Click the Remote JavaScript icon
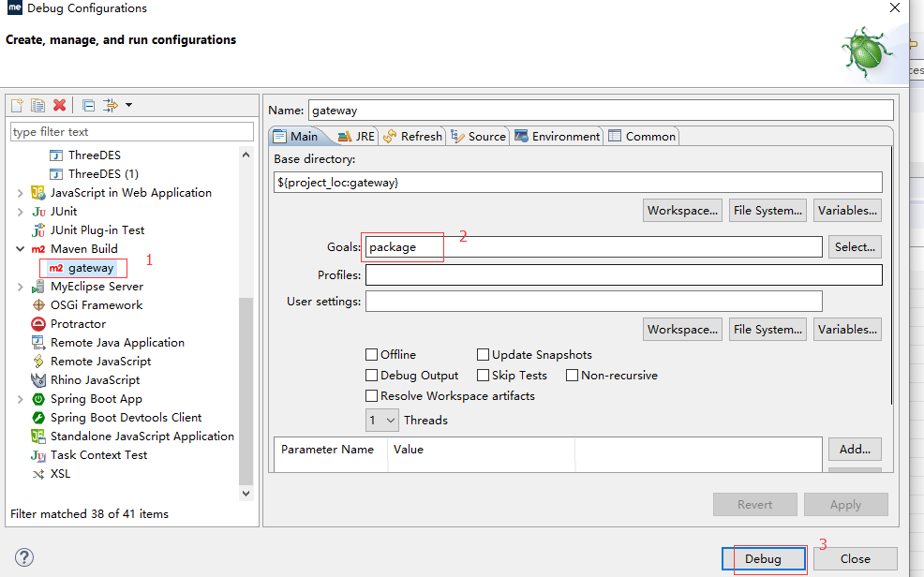 coord(38,362)
